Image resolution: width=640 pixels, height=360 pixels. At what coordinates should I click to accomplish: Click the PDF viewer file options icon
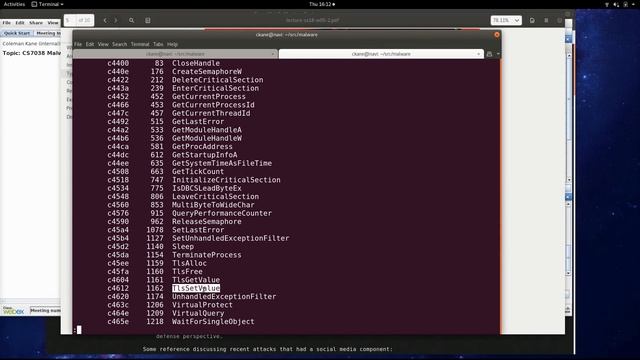point(532,20)
